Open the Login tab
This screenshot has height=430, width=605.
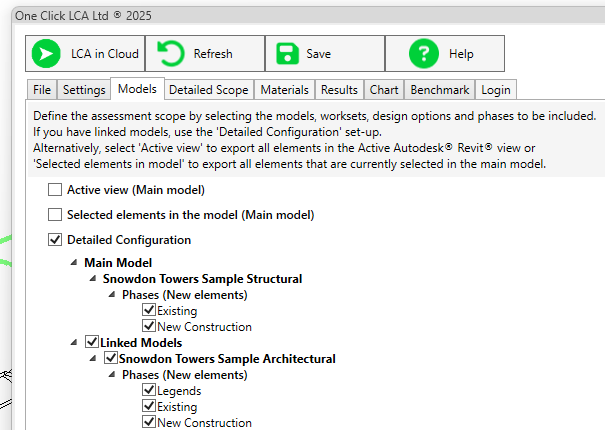click(x=496, y=90)
